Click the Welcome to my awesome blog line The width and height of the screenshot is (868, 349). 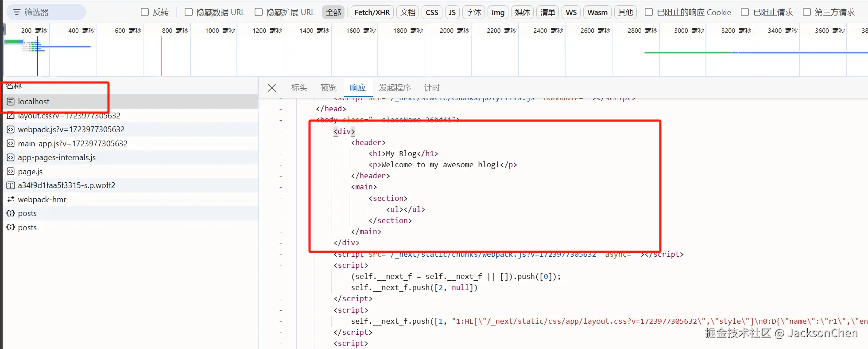click(x=443, y=165)
